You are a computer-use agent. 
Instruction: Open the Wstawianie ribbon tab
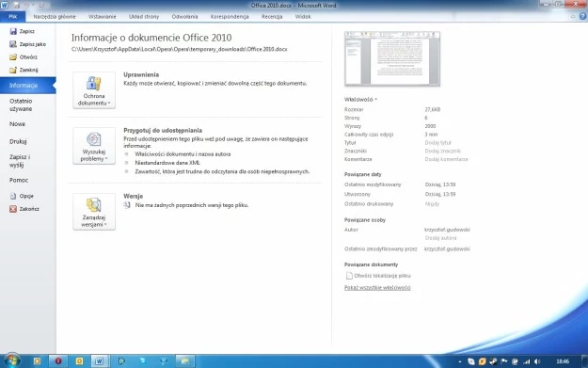[x=102, y=17]
